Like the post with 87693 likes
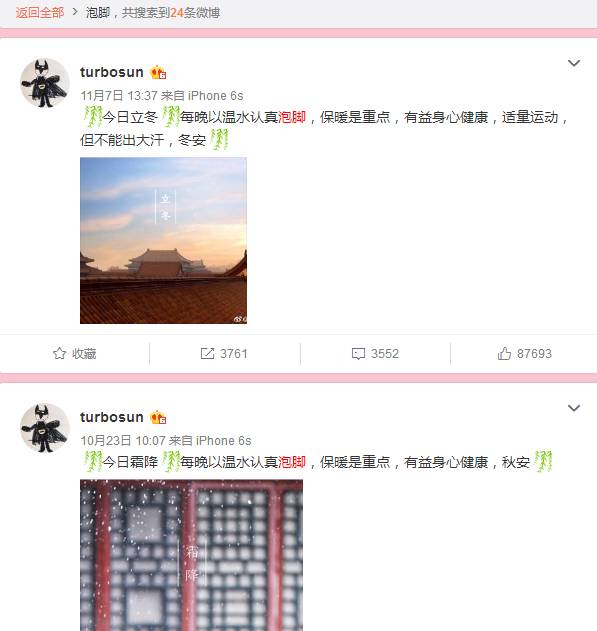The height and width of the screenshot is (631, 597). pyautogui.click(x=524, y=354)
